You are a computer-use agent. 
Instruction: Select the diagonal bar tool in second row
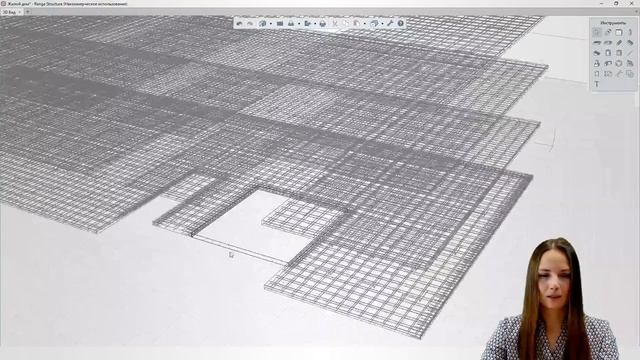[619, 43]
